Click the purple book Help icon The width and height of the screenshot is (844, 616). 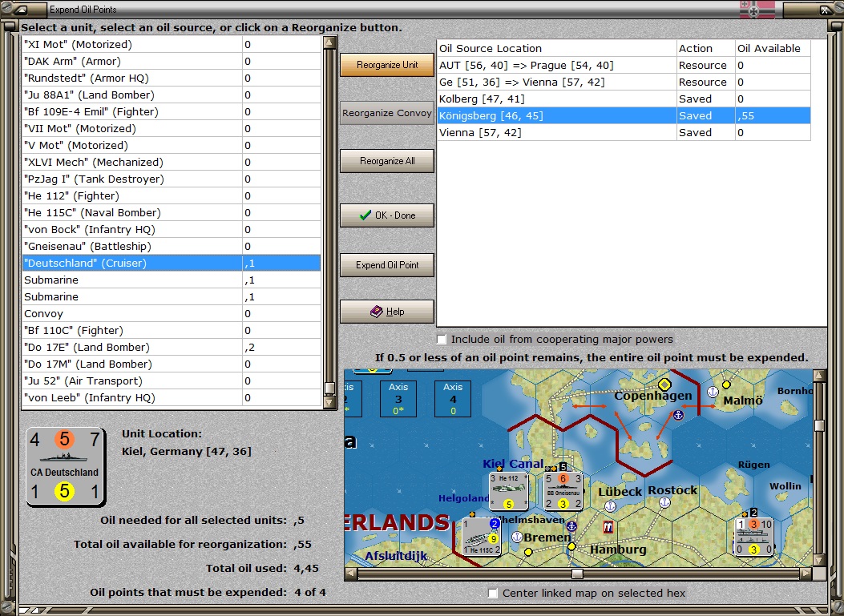pos(377,312)
